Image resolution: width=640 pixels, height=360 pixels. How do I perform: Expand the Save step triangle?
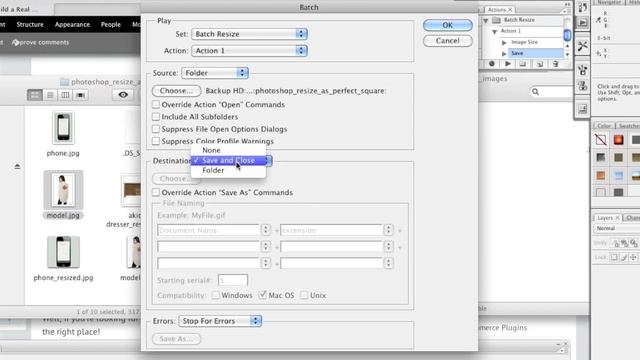pos(504,53)
